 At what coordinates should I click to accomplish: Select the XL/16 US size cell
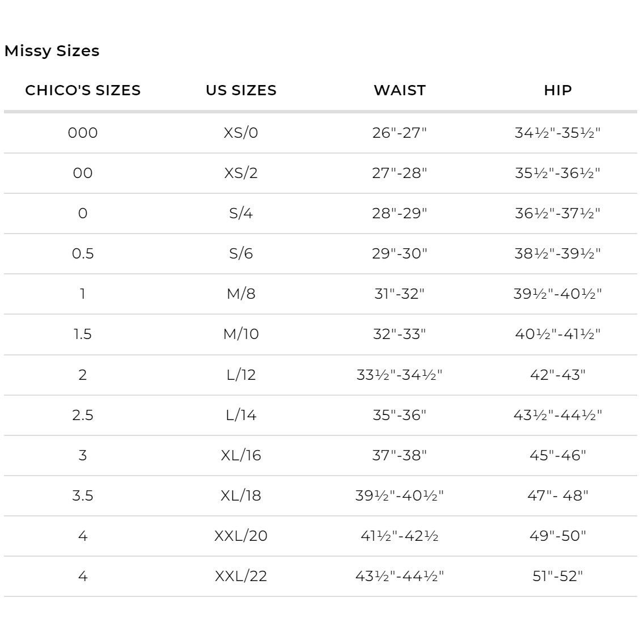241,455
